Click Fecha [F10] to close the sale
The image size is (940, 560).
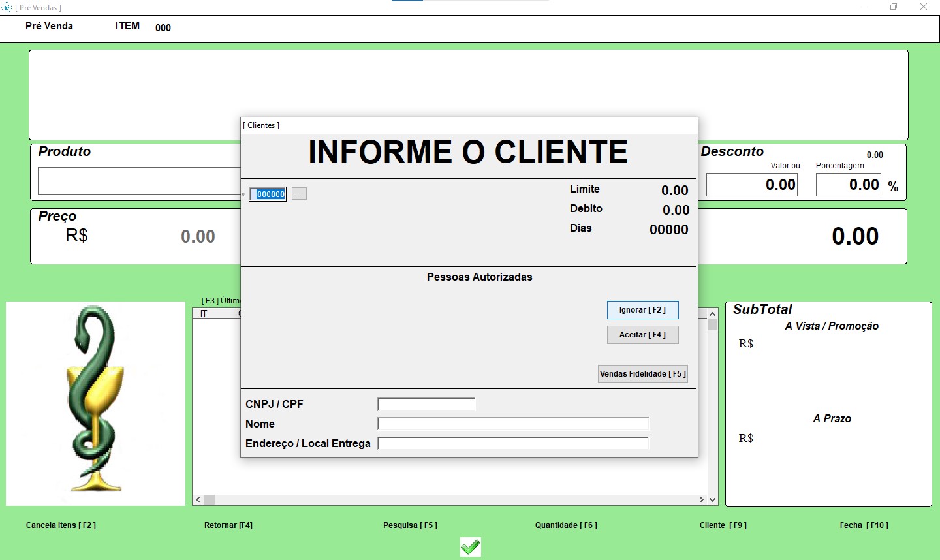pyautogui.click(x=864, y=525)
